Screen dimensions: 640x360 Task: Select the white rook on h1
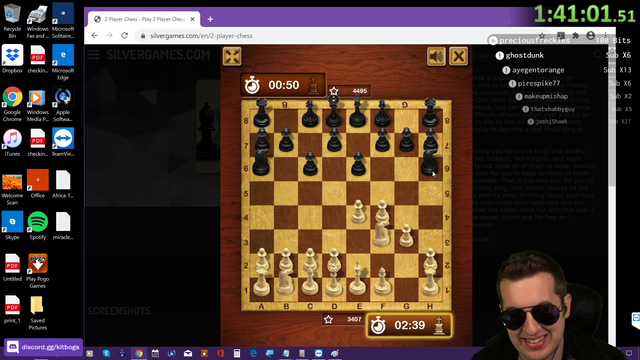[x=430, y=282]
